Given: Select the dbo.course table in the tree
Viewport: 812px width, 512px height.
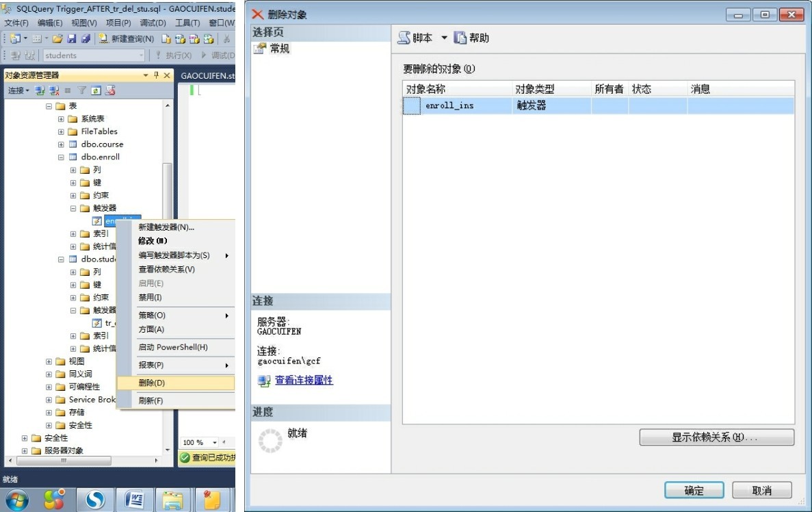Looking at the screenshot, I should pos(102,144).
